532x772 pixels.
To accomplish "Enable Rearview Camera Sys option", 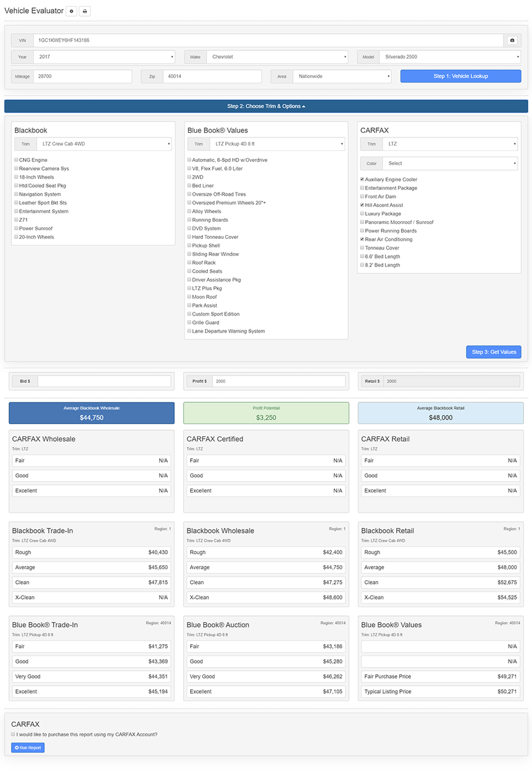I will pyautogui.click(x=16, y=168).
